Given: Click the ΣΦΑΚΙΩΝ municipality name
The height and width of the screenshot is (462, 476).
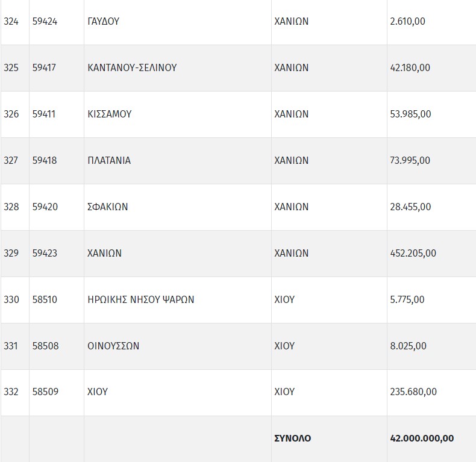Looking at the screenshot, I should click(x=107, y=207).
